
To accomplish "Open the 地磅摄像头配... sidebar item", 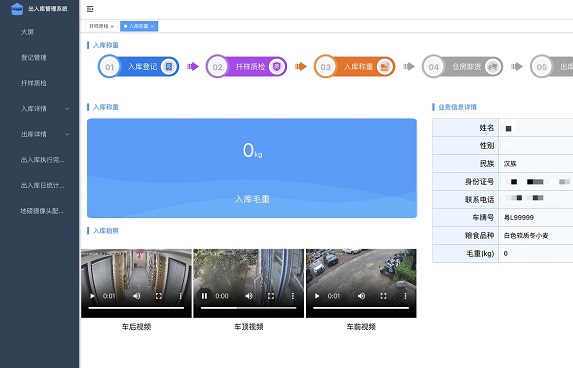I will pos(42,211).
